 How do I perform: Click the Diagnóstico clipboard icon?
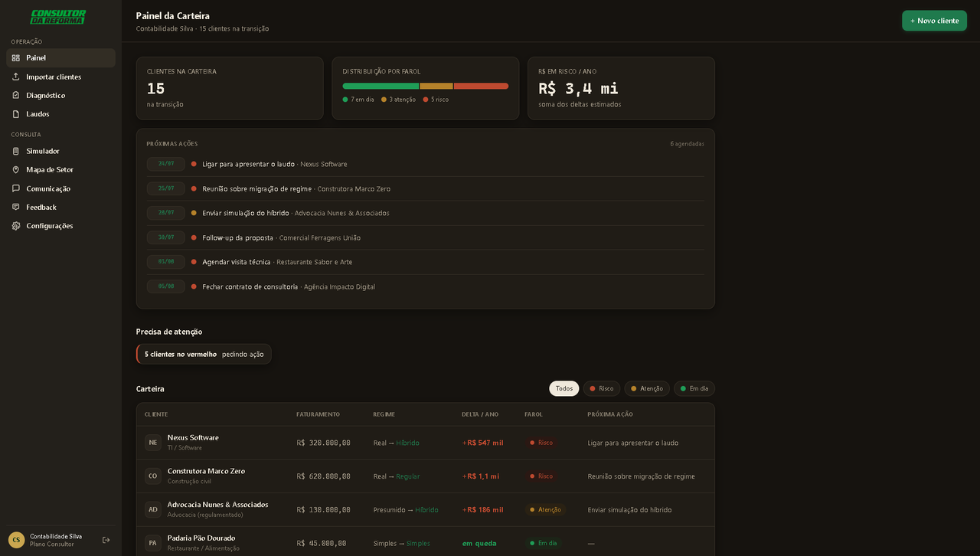pos(16,95)
